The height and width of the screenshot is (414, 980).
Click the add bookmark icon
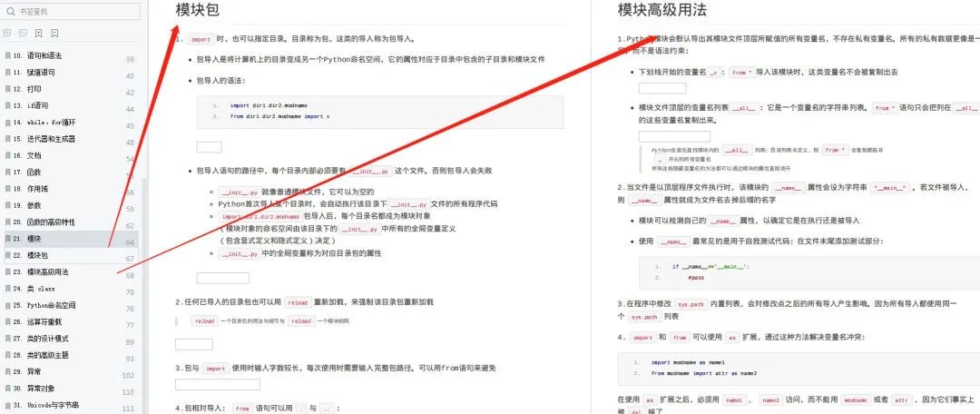[39, 33]
